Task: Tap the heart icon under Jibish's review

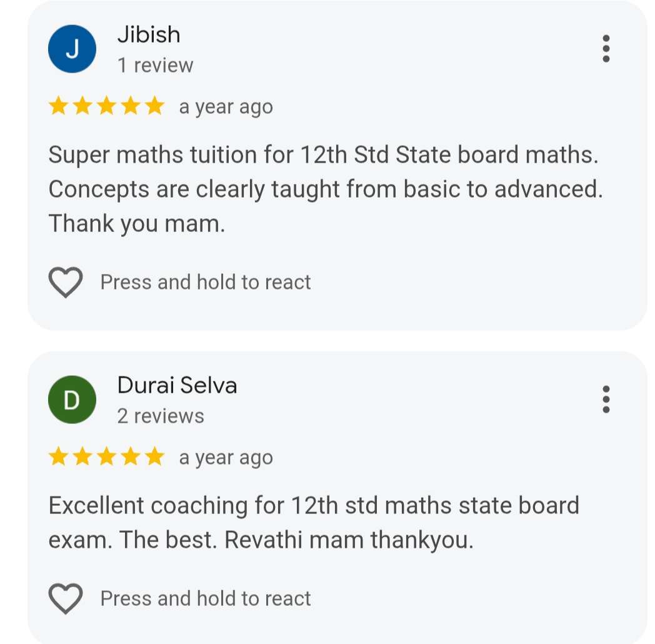Action: point(66,283)
